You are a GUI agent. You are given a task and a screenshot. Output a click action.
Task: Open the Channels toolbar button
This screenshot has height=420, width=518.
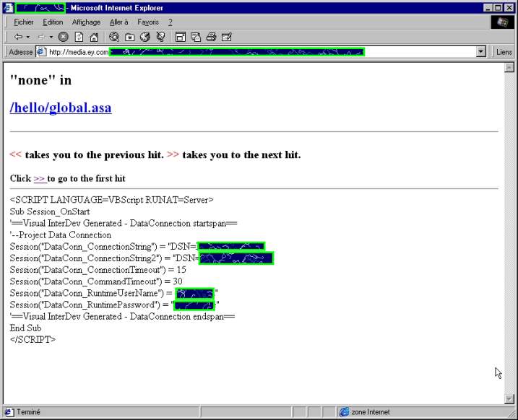pos(161,37)
